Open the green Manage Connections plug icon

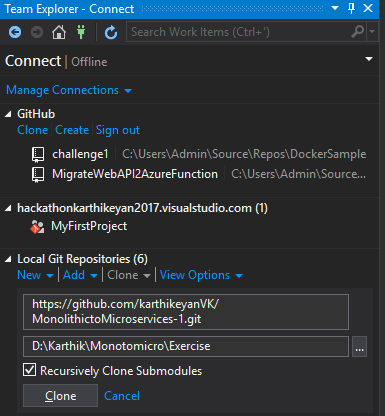pos(81,32)
